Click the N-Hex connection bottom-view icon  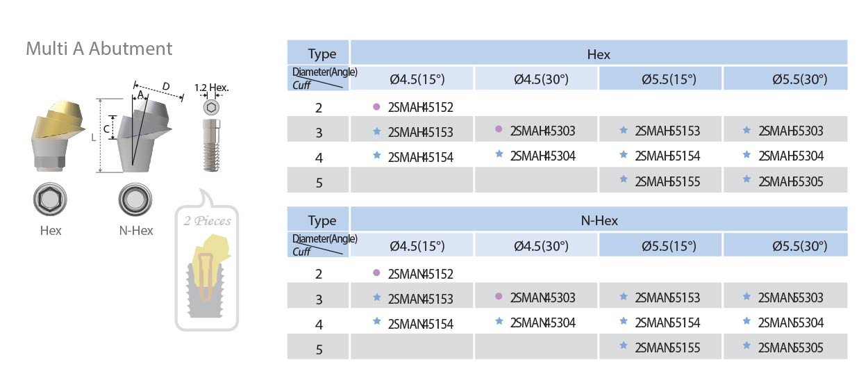pos(135,201)
